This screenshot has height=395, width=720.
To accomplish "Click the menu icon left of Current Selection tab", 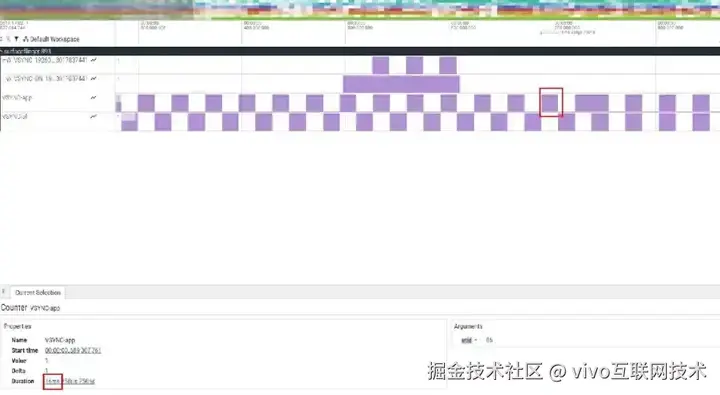I will [x=3, y=292].
